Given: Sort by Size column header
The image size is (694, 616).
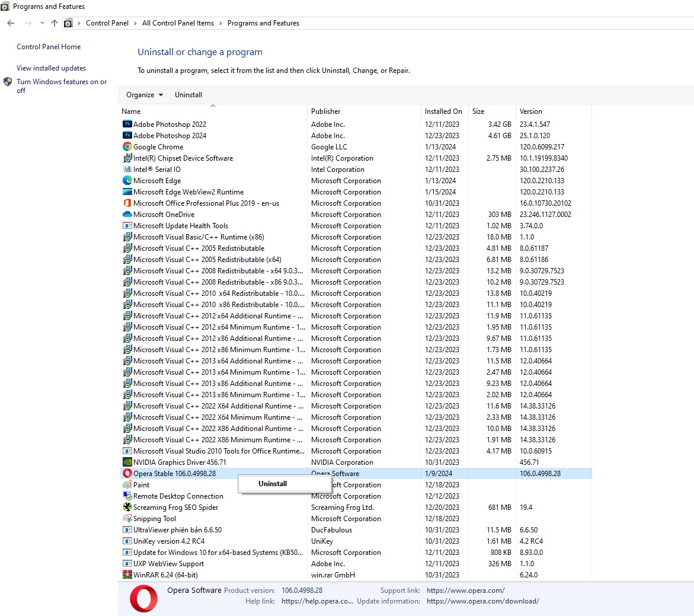Looking at the screenshot, I should pyautogui.click(x=492, y=111).
